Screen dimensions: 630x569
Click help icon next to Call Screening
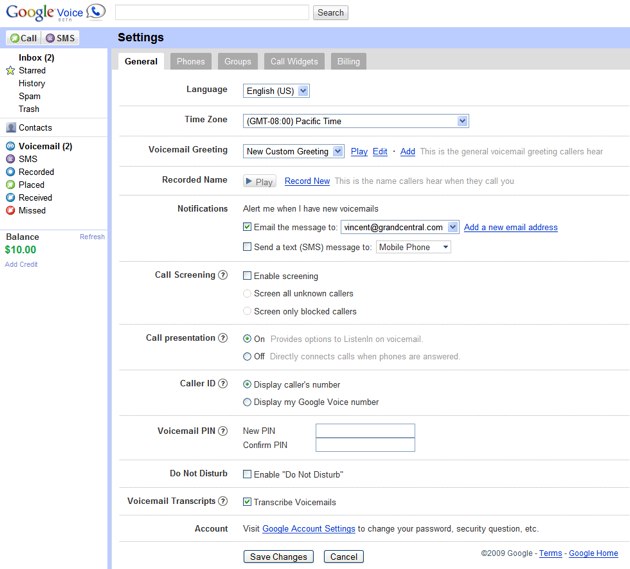[x=223, y=275]
